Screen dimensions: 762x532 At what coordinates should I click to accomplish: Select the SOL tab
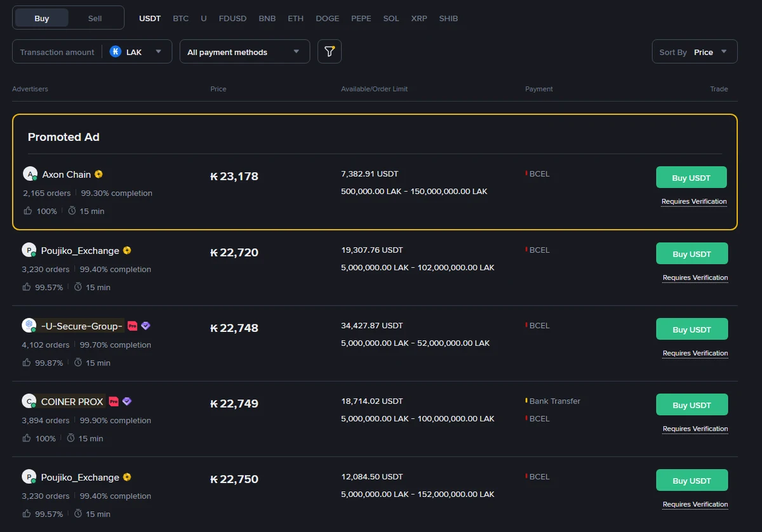[x=391, y=18]
